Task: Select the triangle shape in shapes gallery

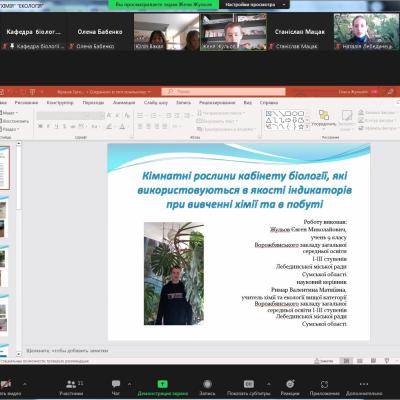Action: [x=269, y=120]
